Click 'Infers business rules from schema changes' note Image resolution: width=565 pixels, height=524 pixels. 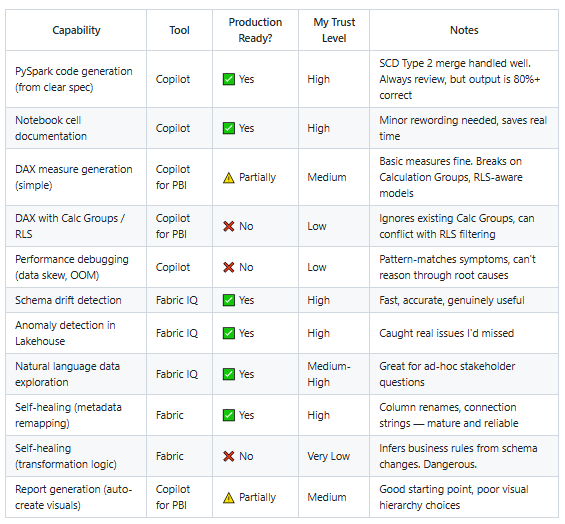pyautogui.click(x=458, y=456)
